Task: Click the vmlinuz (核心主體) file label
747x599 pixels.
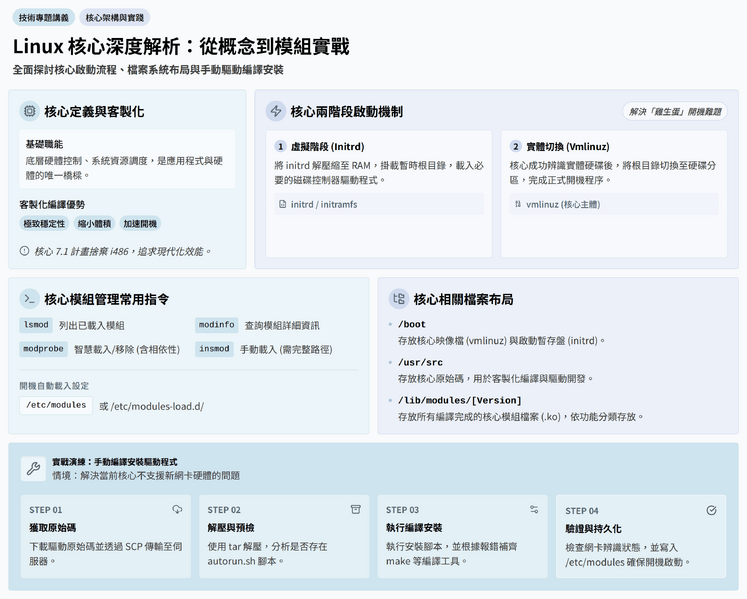Action: (563, 204)
